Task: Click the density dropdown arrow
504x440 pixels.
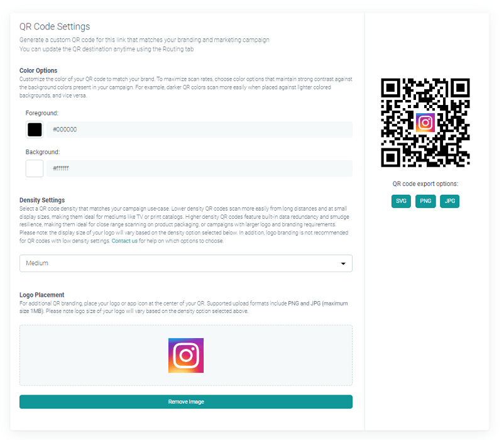Action: tap(343, 263)
